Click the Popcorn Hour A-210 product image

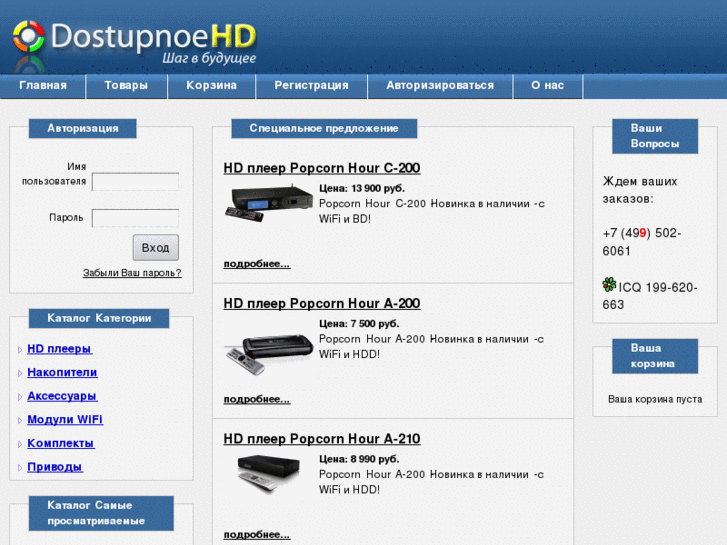pos(268,474)
